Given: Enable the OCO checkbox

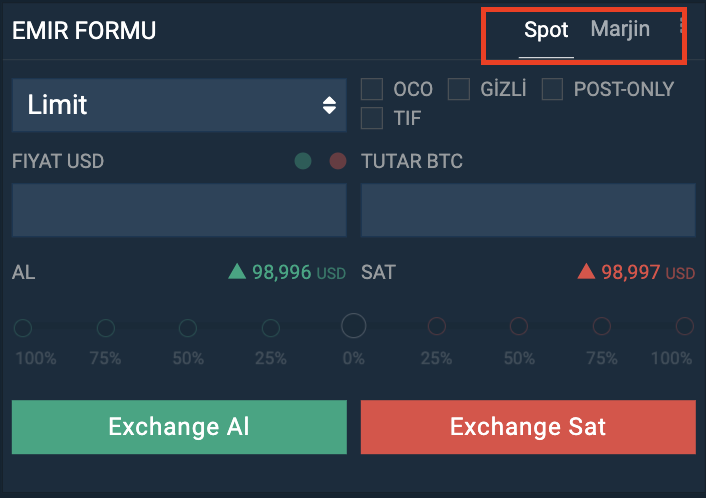Looking at the screenshot, I should tap(372, 89).
